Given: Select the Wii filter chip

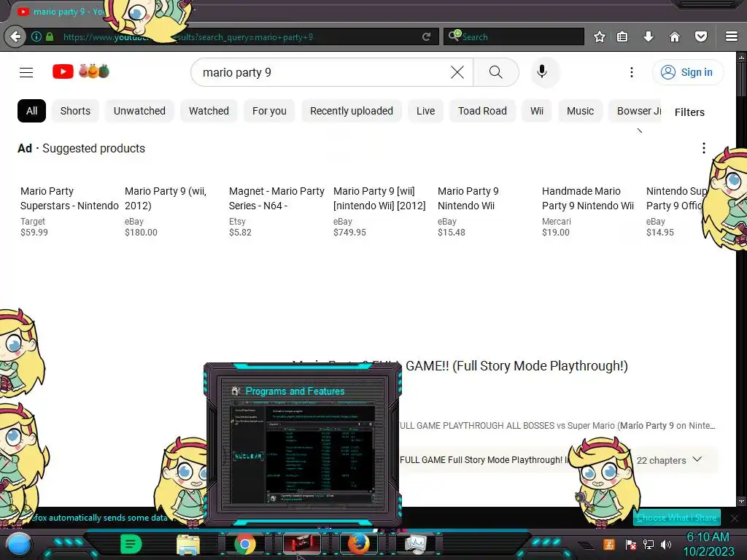Looking at the screenshot, I should [x=537, y=111].
